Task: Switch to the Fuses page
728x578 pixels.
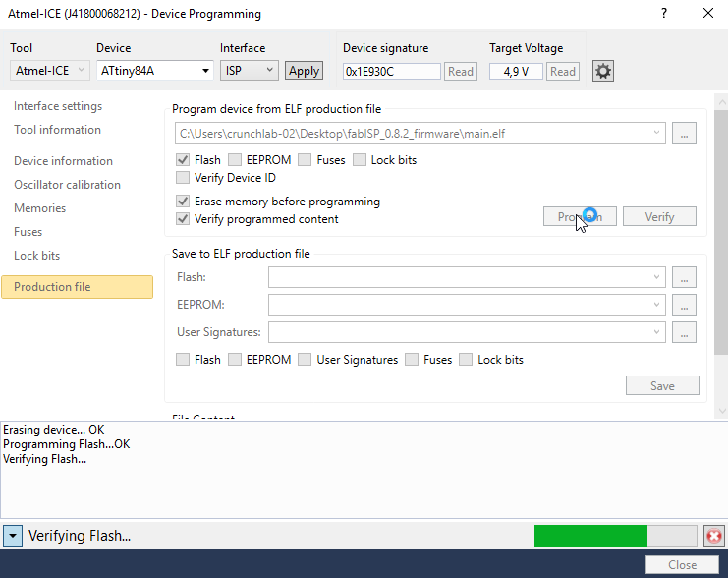Action: point(28,232)
